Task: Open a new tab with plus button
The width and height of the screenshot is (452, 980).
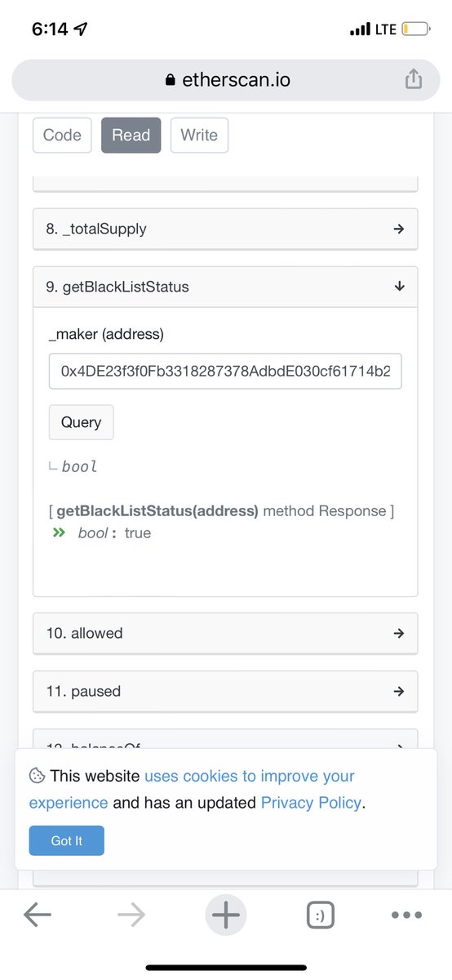Action: pos(226,915)
